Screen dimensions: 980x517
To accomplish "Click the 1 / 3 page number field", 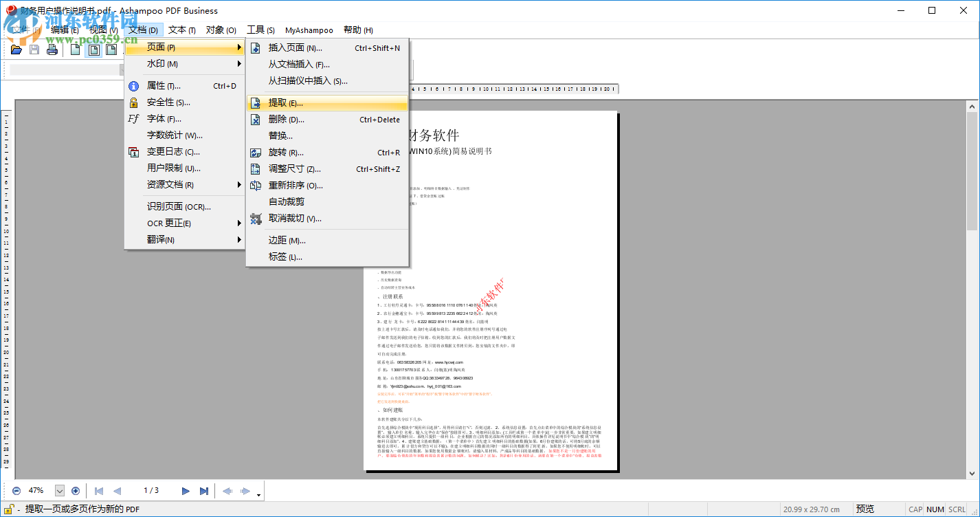I will (151, 491).
